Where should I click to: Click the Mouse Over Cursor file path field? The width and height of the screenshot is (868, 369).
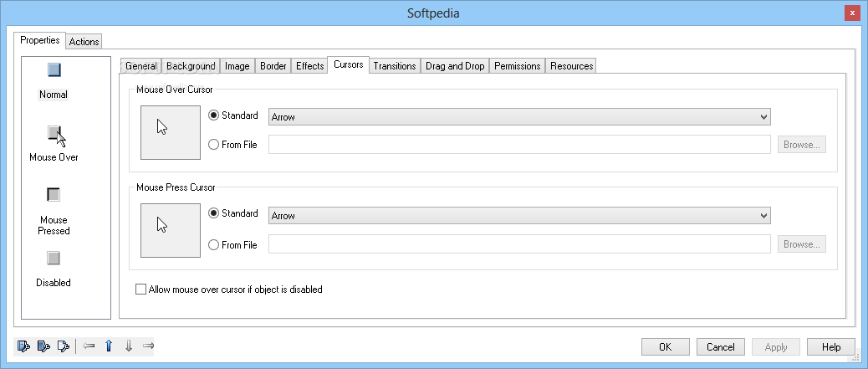coord(519,145)
